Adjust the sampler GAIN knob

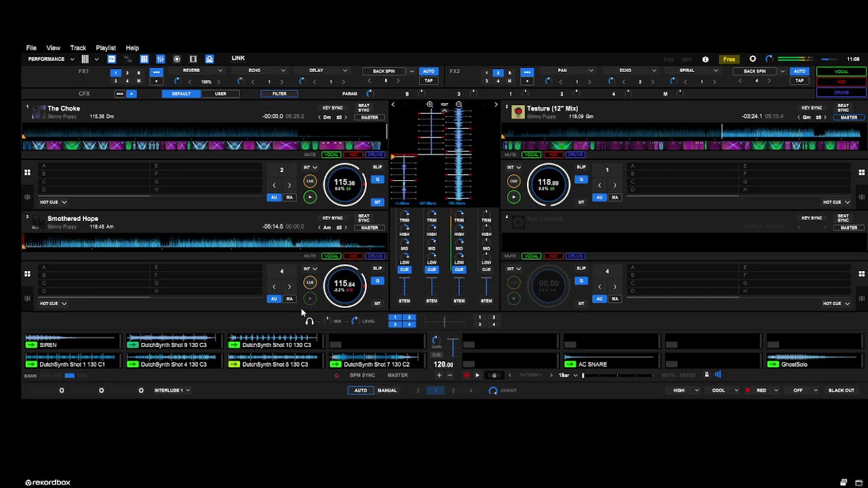[x=437, y=339]
